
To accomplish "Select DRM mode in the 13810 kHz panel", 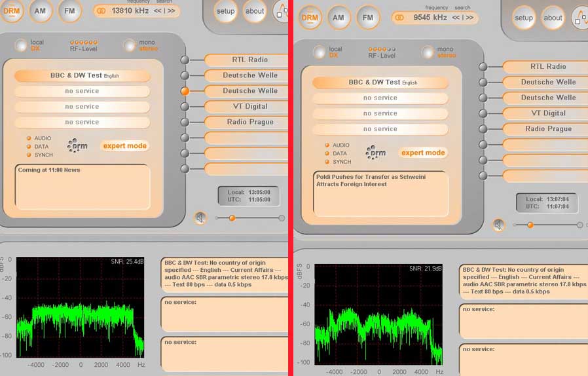I will [12, 11].
